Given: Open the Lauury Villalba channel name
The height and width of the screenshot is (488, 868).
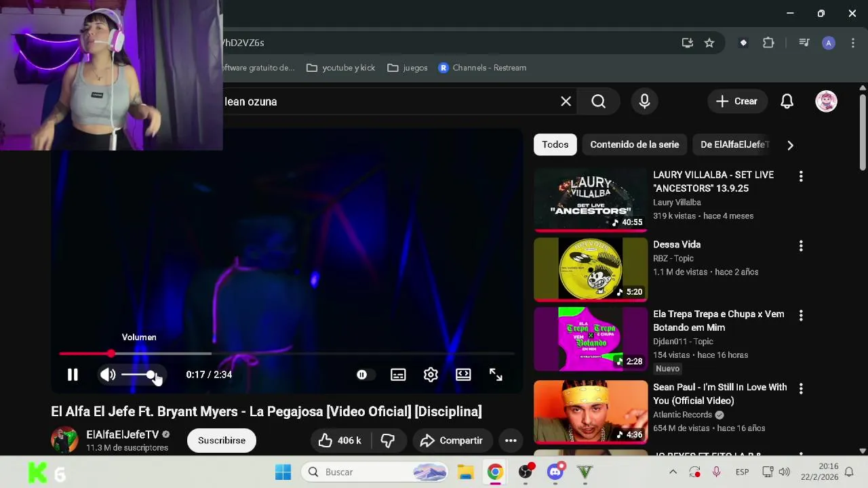Looking at the screenshot, I should (677, 202).
